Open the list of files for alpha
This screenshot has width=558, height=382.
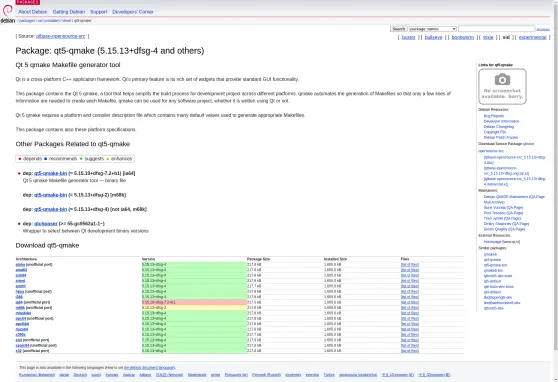[410, 265]
